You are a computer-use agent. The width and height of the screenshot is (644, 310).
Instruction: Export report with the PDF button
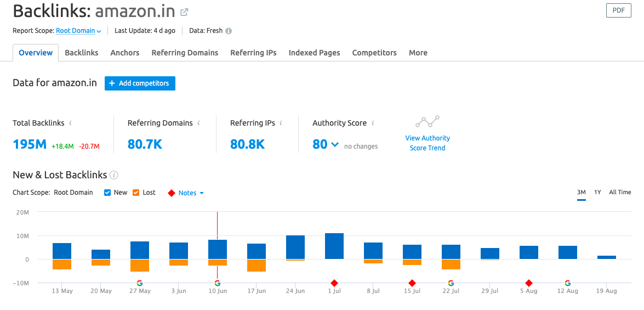[619, 10]
